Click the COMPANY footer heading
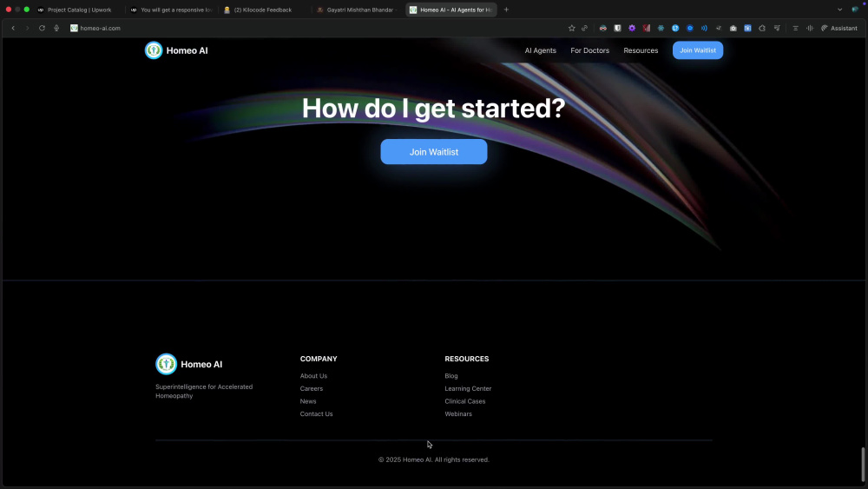The height and width of the screenshot is (489, 868). click(x=319, y=359)
